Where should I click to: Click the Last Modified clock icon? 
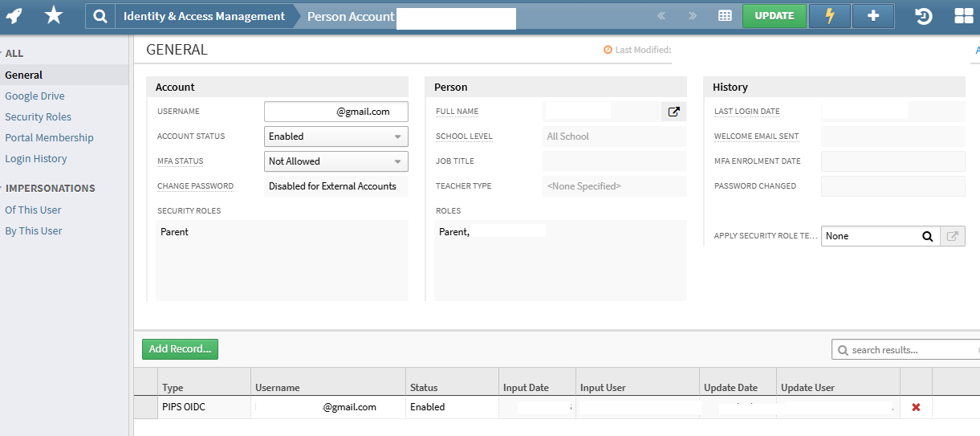(x=608, y=50)
